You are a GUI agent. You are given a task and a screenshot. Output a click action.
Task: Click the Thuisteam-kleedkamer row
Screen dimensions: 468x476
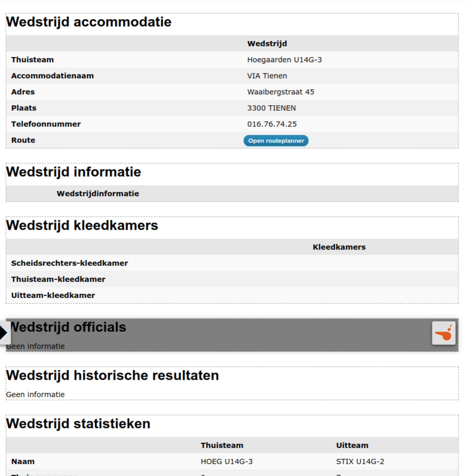coord(232,279)
